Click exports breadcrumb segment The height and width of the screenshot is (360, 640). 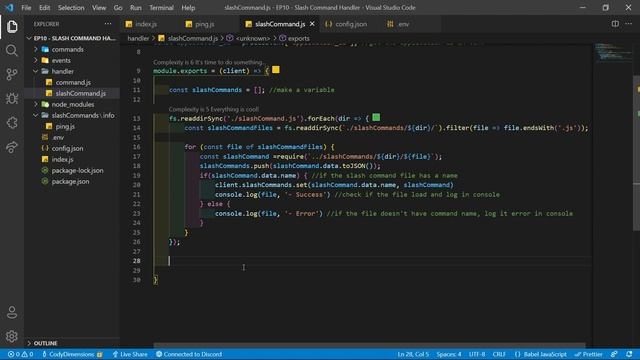pyautogui.click(x=294, y=38)
